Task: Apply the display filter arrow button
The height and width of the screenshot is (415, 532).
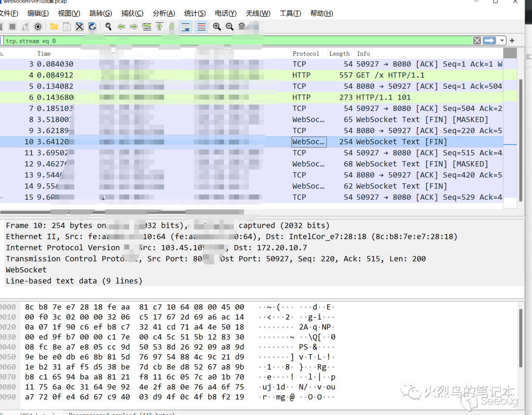Action: [489, 41]
